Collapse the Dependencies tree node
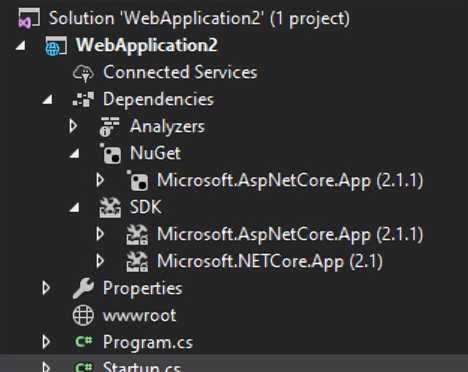The image size is (468, 372). click(48, 99)
